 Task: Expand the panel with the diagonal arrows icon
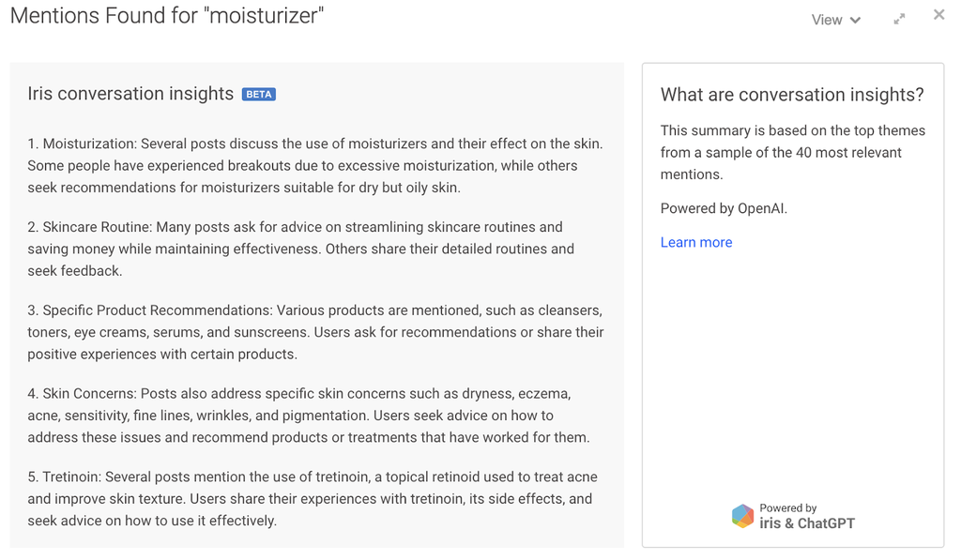[x=899, y=19]
